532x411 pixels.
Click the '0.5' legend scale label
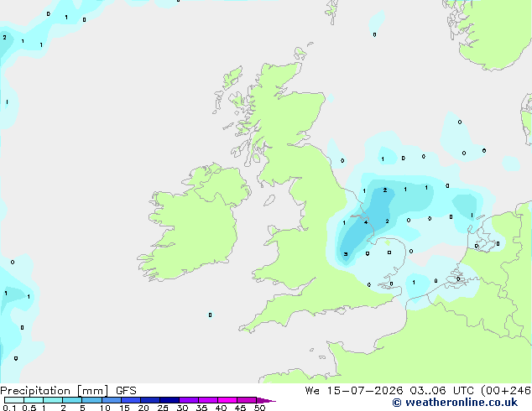click(29, 408)
